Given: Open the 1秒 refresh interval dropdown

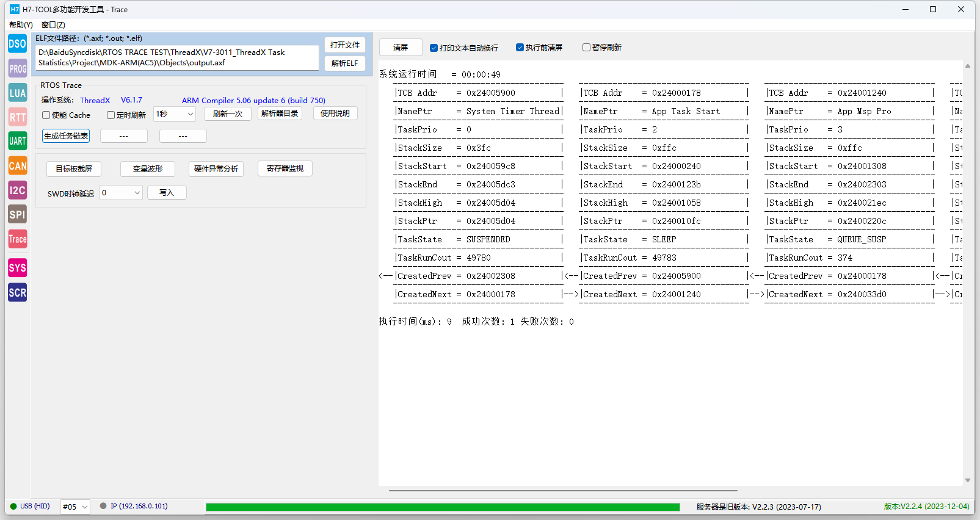Looking at the screenshot, I should point(175,114).
